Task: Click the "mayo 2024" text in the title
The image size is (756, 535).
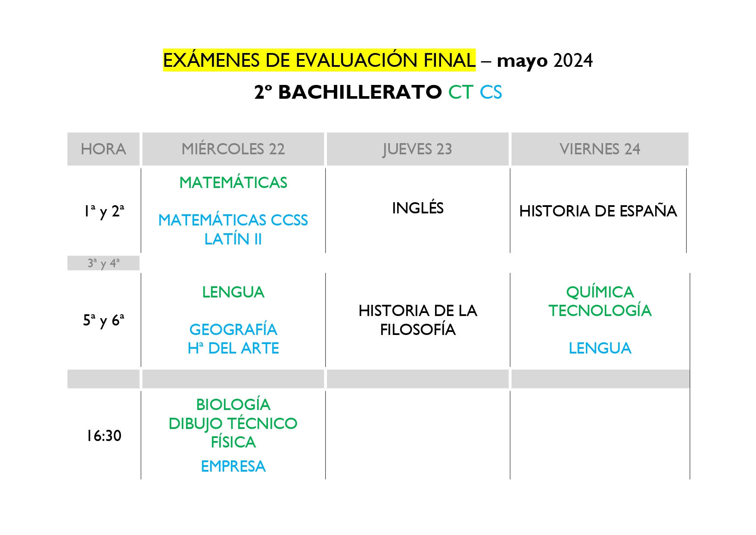Action: [x=544, y=61]
